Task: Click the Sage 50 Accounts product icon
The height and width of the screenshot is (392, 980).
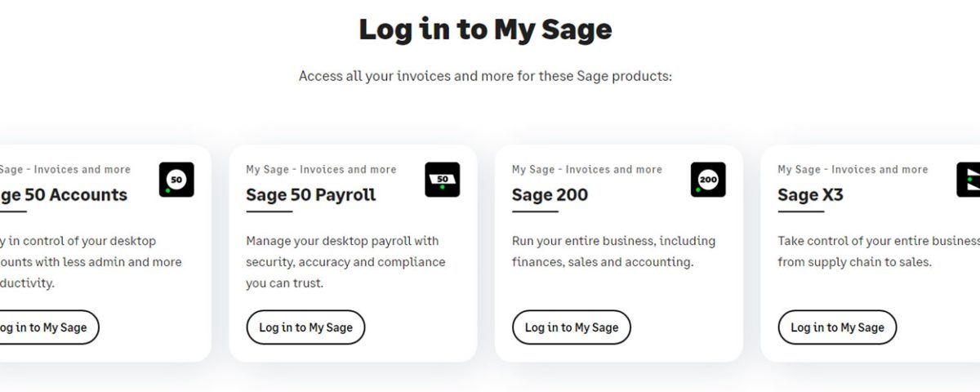Action: 176,180
